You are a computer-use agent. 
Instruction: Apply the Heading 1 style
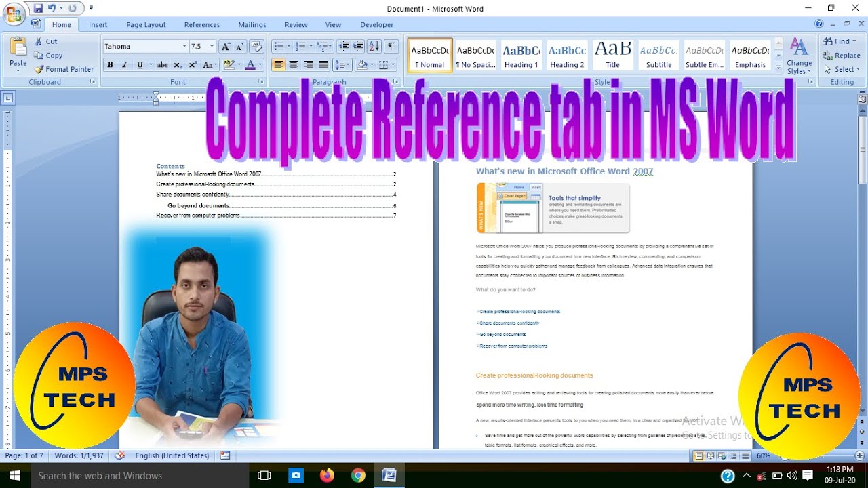521,55
